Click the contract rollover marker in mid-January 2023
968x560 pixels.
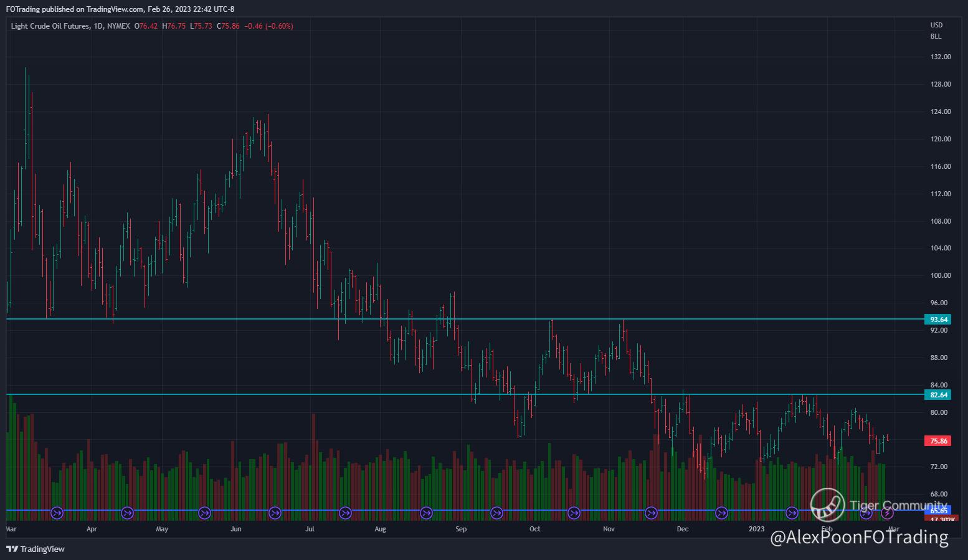792,513
